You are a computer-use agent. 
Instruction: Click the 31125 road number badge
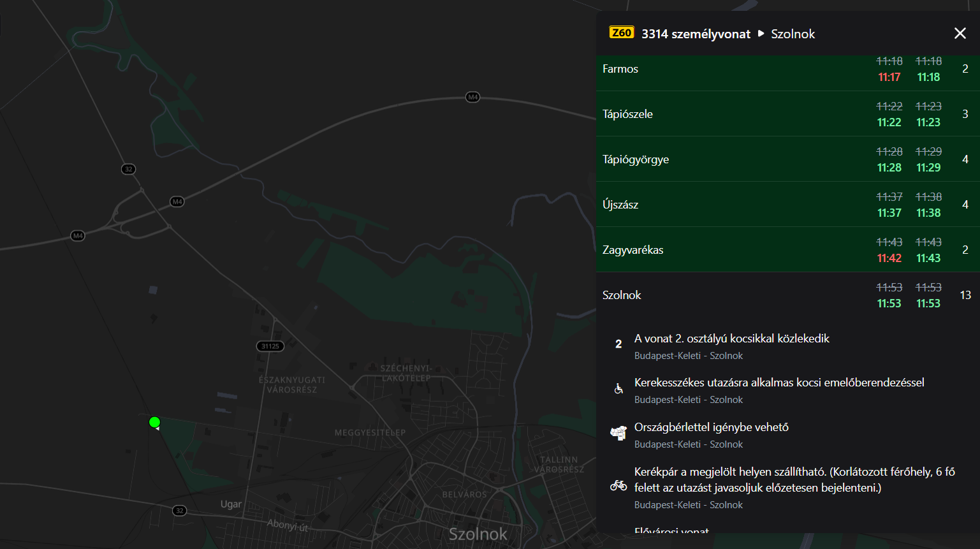(x=270, y=346)
